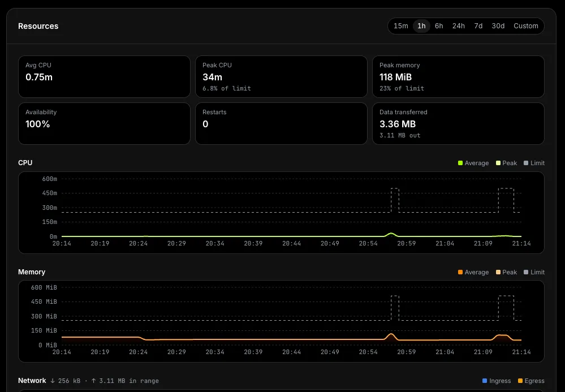
Task: Click the Restarts 0 value
Action: point(205,124)
